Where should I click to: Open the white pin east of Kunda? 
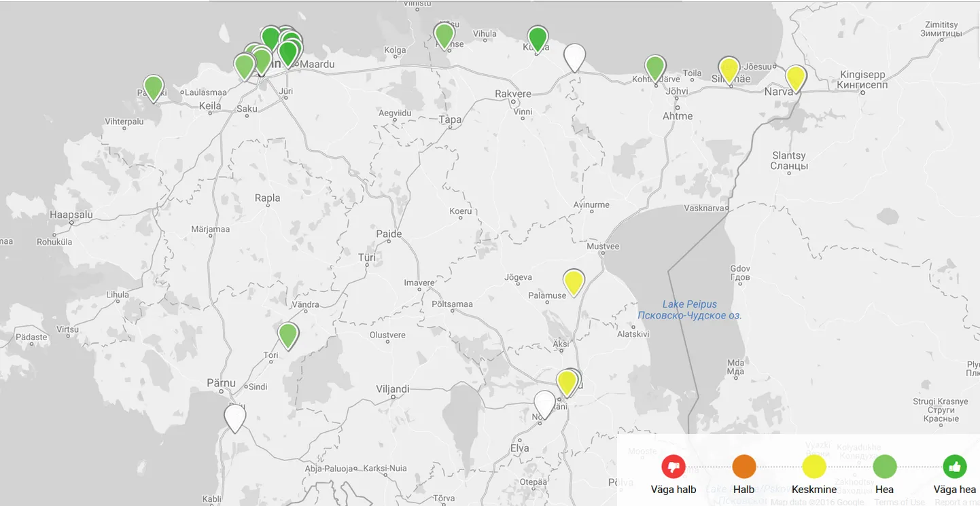(x=575, y=57)
